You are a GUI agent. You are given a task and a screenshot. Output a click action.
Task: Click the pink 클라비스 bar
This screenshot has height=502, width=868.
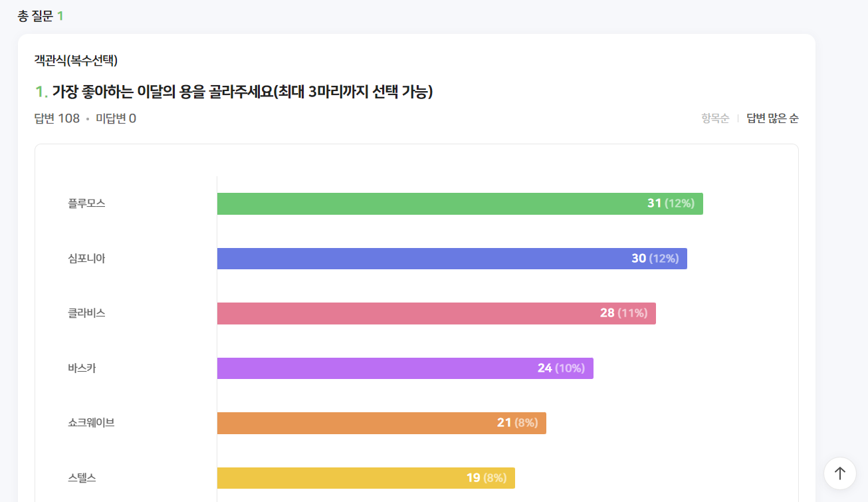tap(436, 313)
